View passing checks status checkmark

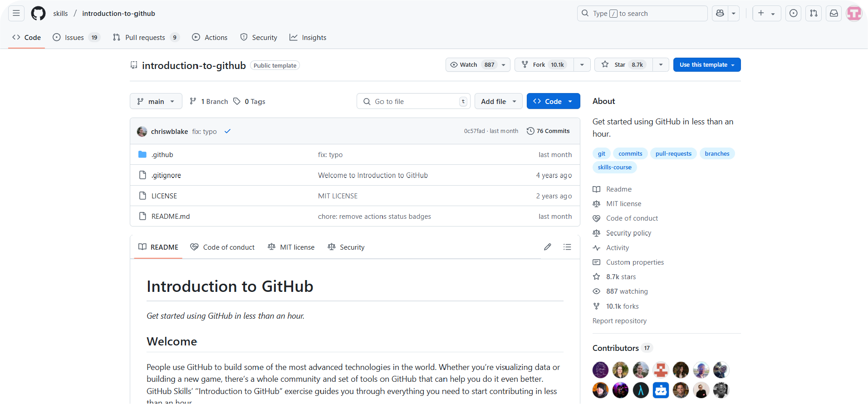point(228,131)
